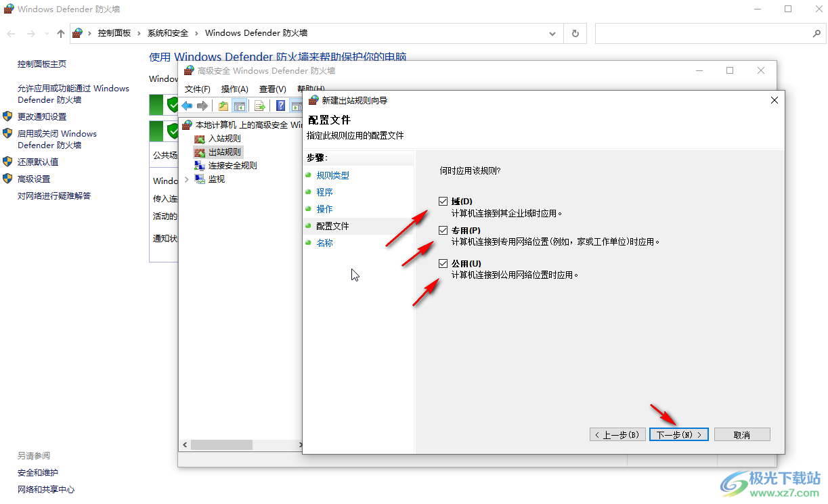This screenshot has width=828, height=504.
Task: Click the left arrow of console tree scrollbar
Action: [x=184, y=445]
